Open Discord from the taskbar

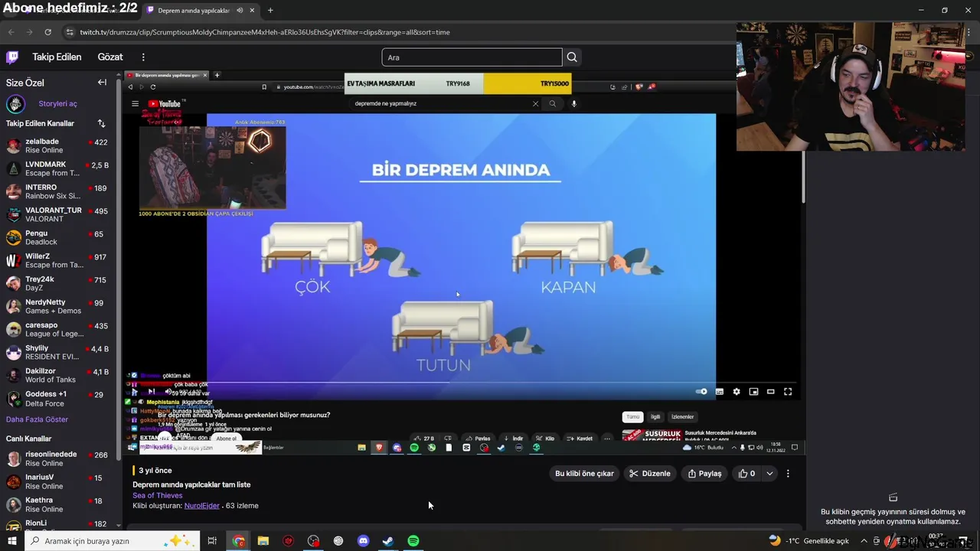click(x=363, y=541)
